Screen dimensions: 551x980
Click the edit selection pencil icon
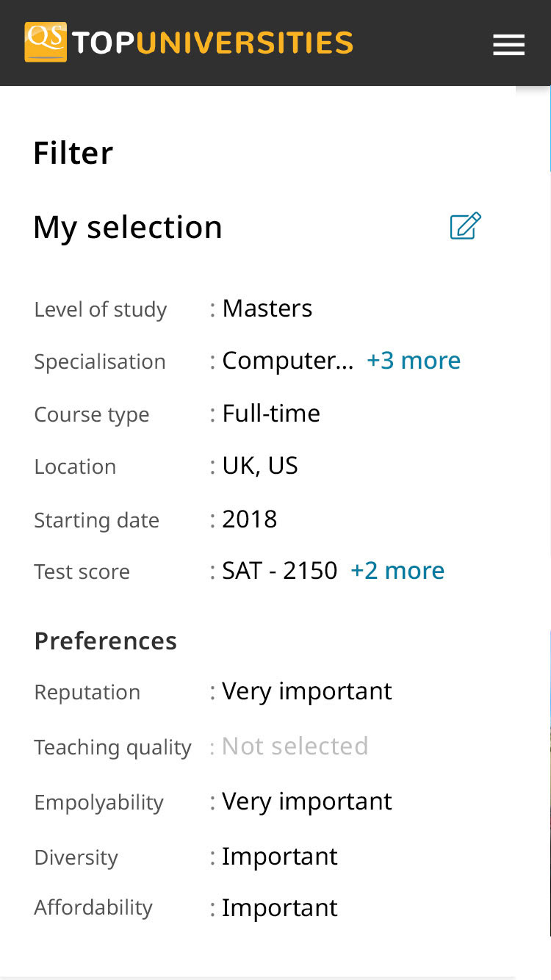[466, 226]
